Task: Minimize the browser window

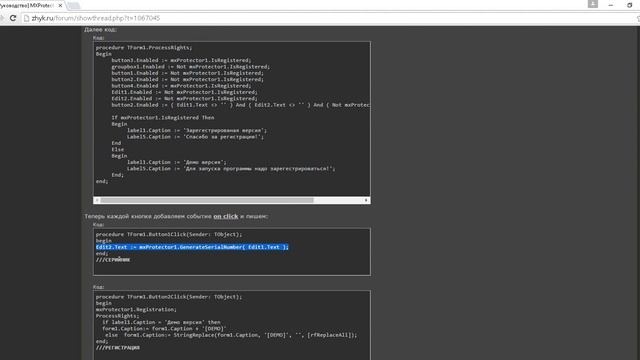Action: pyautogui.click(x=611, y=5)
